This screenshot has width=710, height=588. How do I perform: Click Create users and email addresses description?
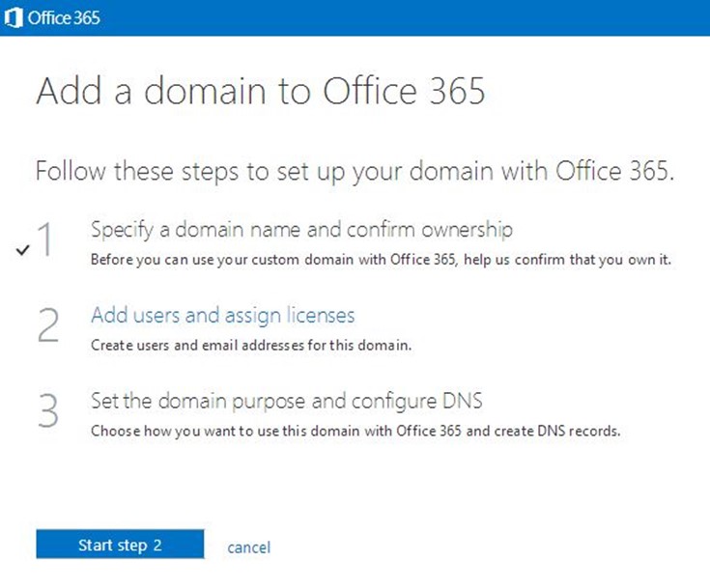tap(251, 345)
